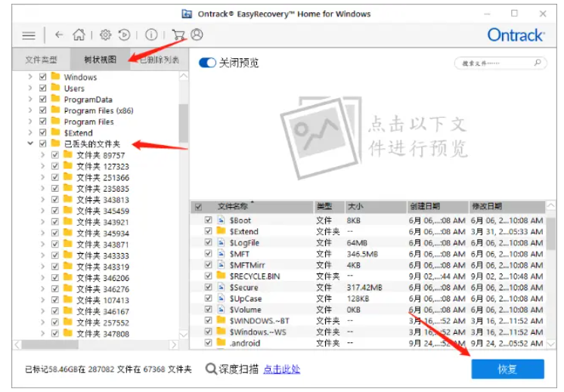Image resolution: width=564 pixels, height=392 pixels.
Task: Expand the 文件夹 251366 node
Action: [x=42, y=177]
